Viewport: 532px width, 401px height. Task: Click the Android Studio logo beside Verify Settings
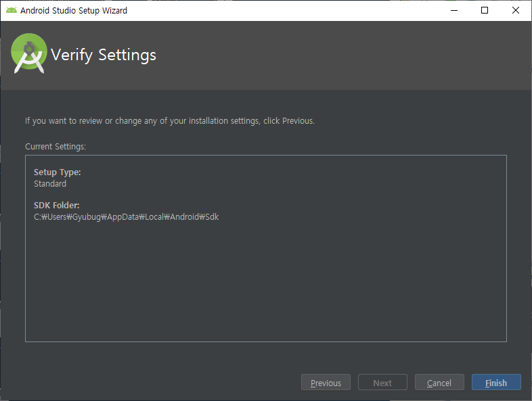tap(29, 53)
